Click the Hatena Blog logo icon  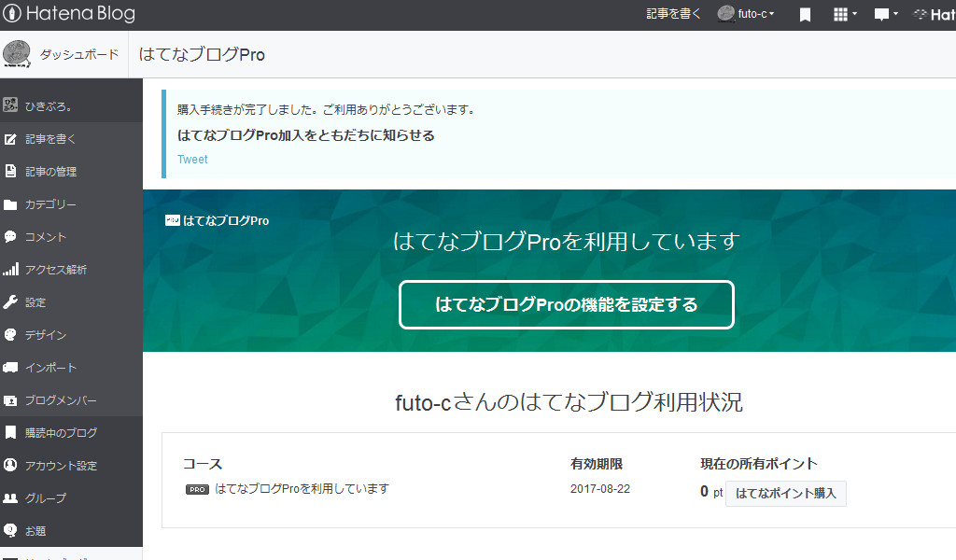(11, 13)
